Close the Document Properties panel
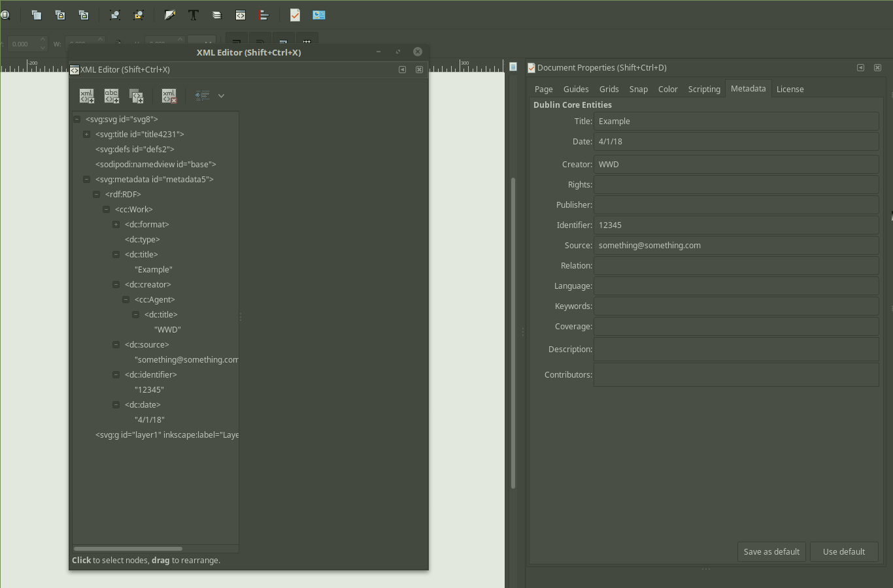Screen dimensions: 893x588 tap(878, 67)
